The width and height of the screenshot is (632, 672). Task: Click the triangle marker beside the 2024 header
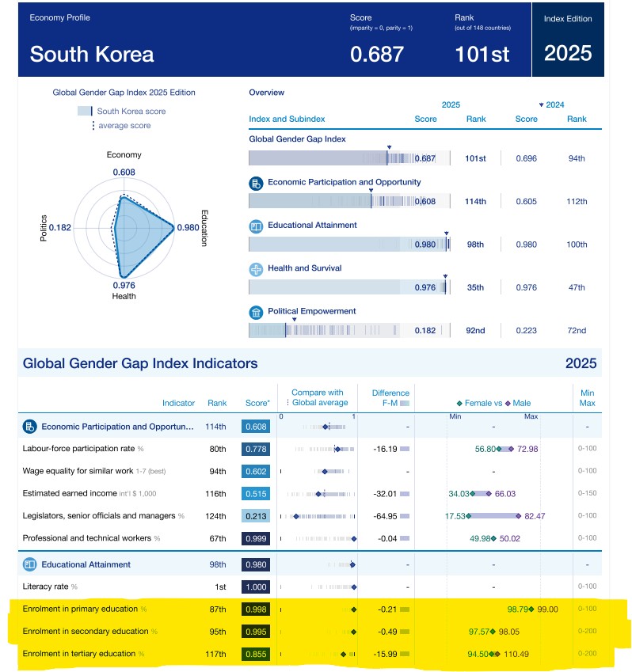541,104
